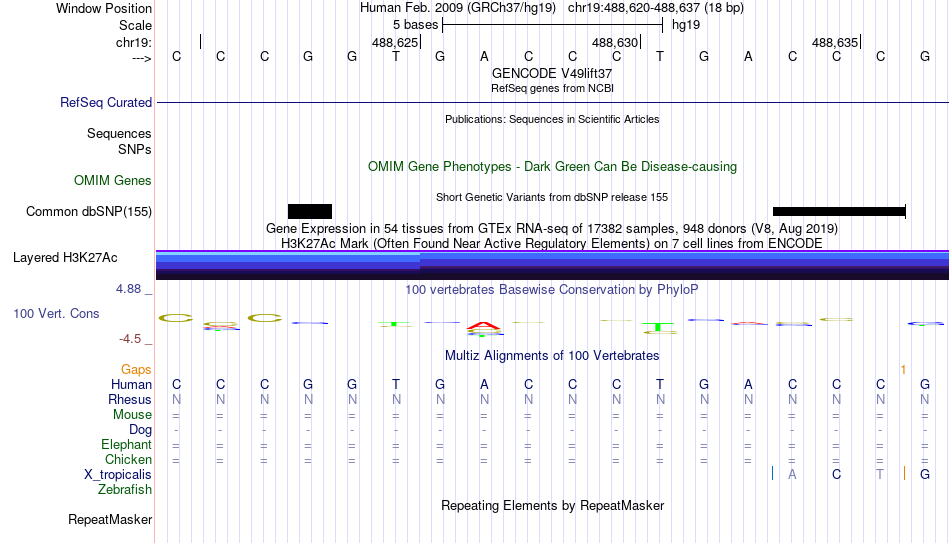Click the ---> sequence direction arrow
This screenshot has height=543, width=950.
(x=142, y=58)
